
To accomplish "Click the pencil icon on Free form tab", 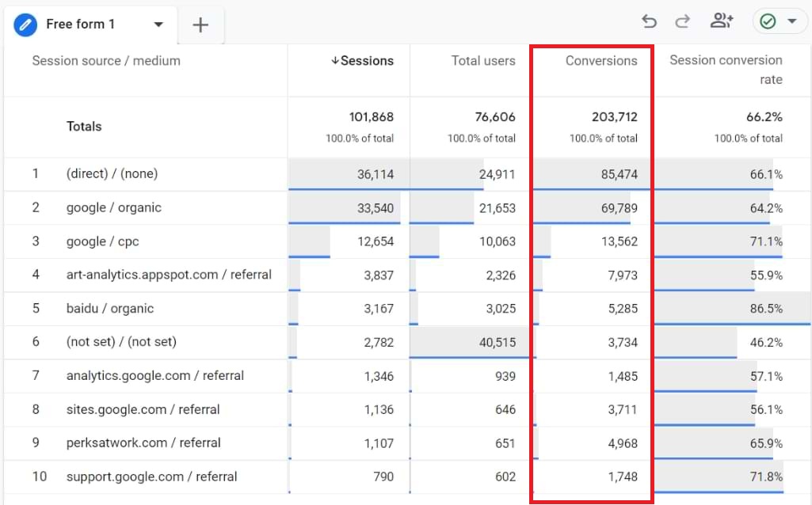I will [26, 25].
